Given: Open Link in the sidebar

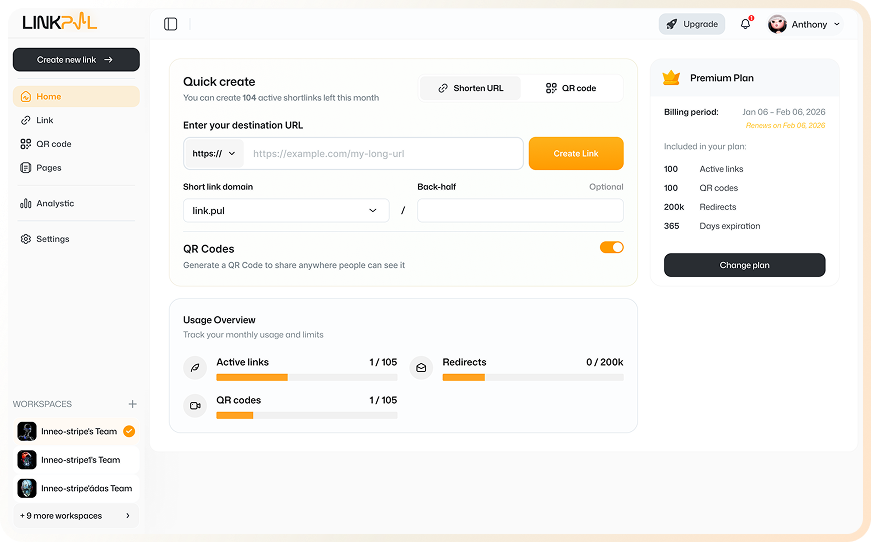Looking at the screenshot, I should click(76, 121).
